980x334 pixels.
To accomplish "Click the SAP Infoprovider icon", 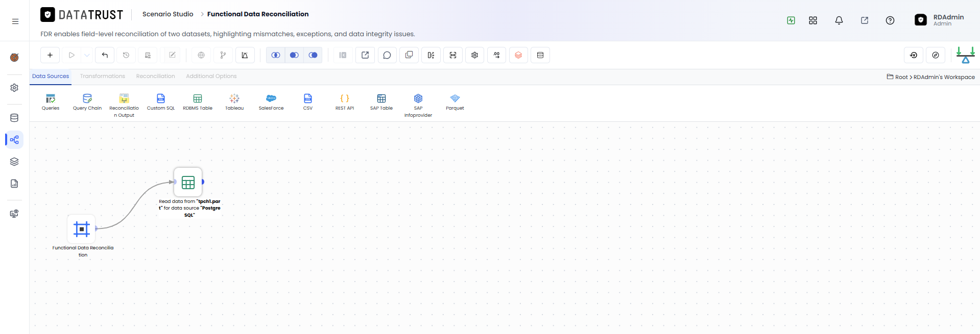I will 418,105.
